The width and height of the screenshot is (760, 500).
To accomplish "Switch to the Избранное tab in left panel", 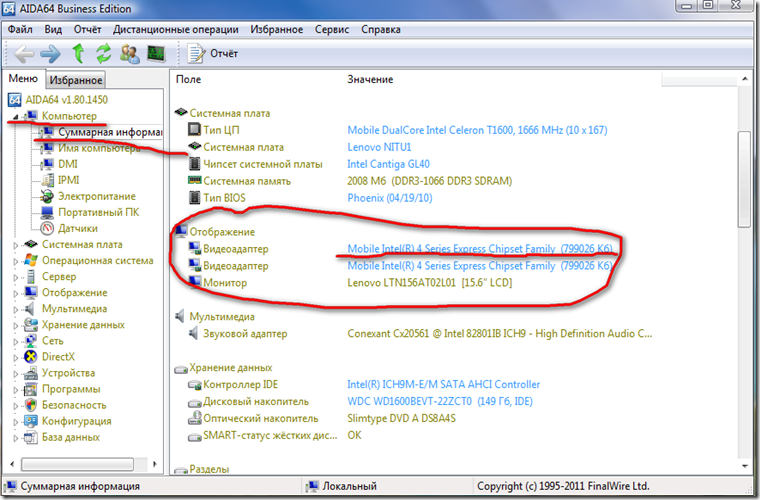I will click(76, 80).
